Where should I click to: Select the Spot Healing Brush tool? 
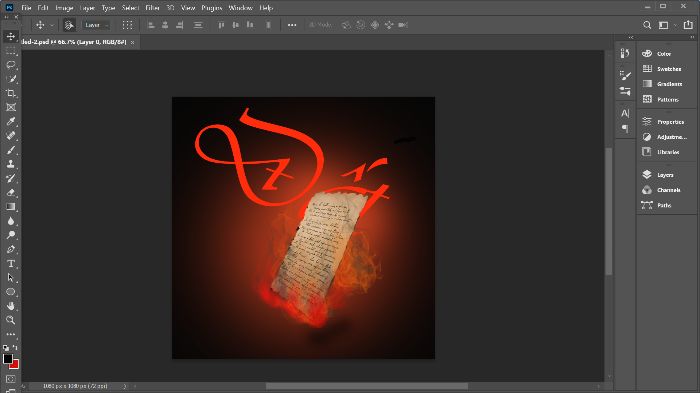11,135
